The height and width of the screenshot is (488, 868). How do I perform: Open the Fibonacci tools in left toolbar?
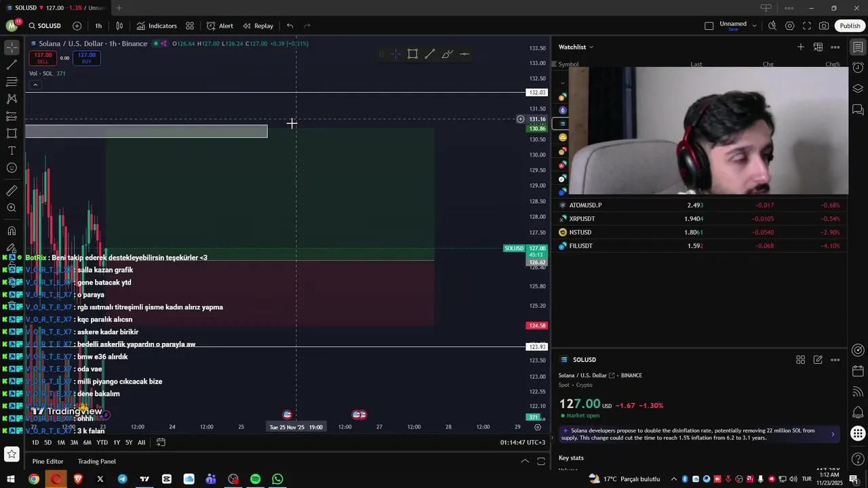point(12,82)
